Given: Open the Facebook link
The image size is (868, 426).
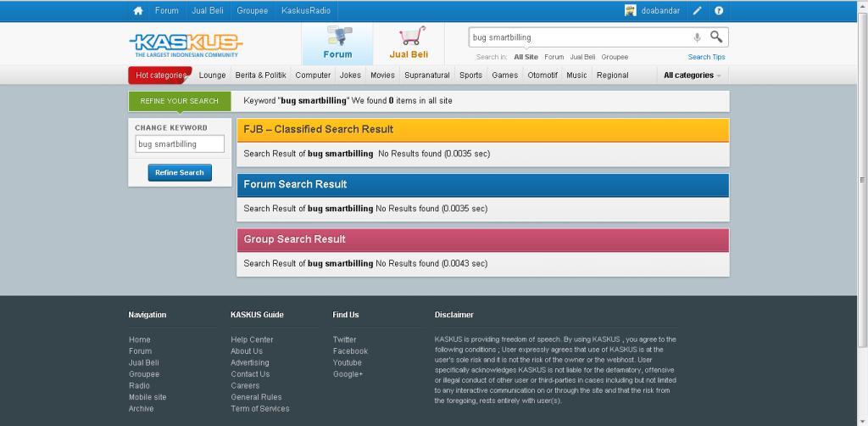Looking at the screenshot, I should pos(350,351).
